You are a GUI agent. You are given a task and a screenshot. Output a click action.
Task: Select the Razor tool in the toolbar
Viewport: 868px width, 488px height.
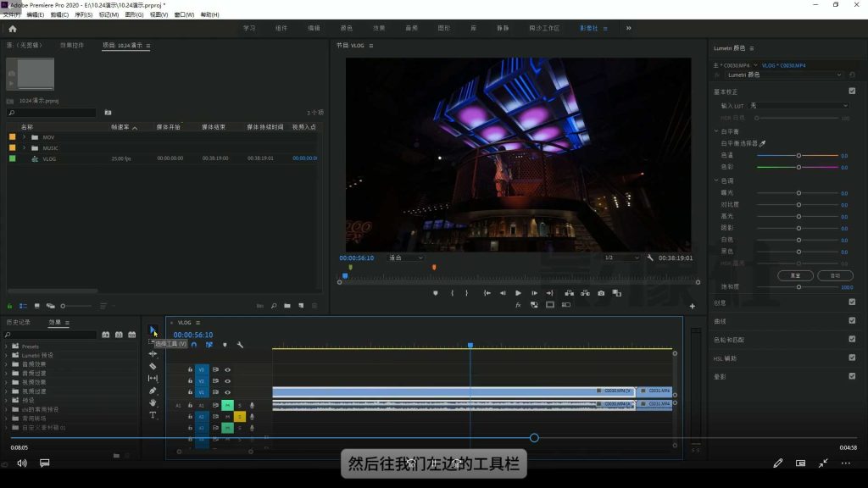click(x=153, y=366)
